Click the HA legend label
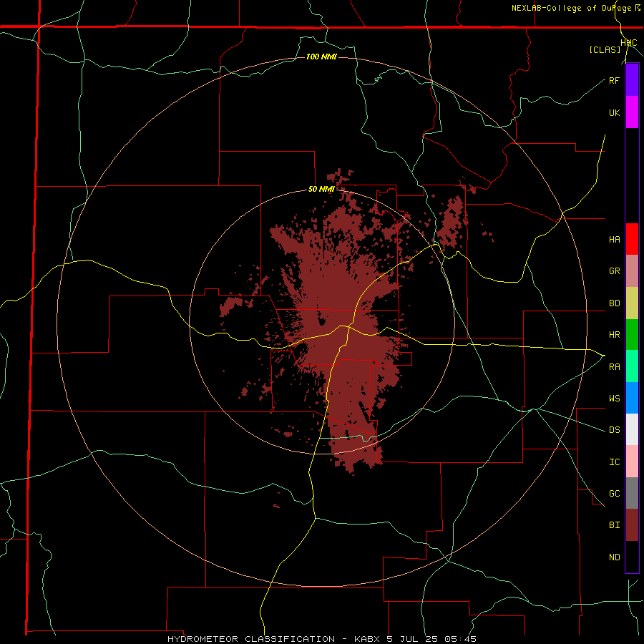The height and width of the screenshot is (644, 644). tap(614, 240)
